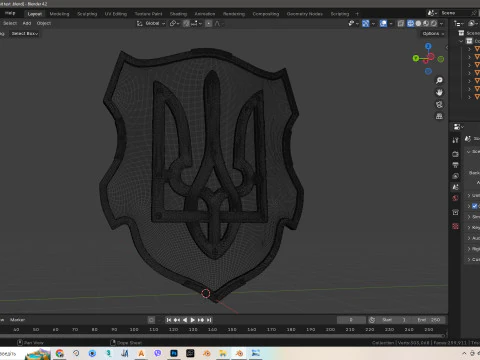This screenshot has width=480, height=360.
Task: Open the Select Box tool dropdown
Action: click(x=25, y=34)
